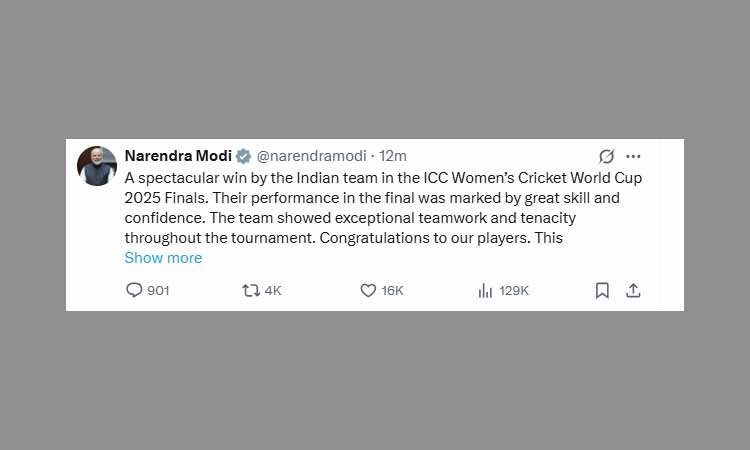The image size is (750, 450).
Task: Expand the tweet with Show more
Action: coord(163,258)
